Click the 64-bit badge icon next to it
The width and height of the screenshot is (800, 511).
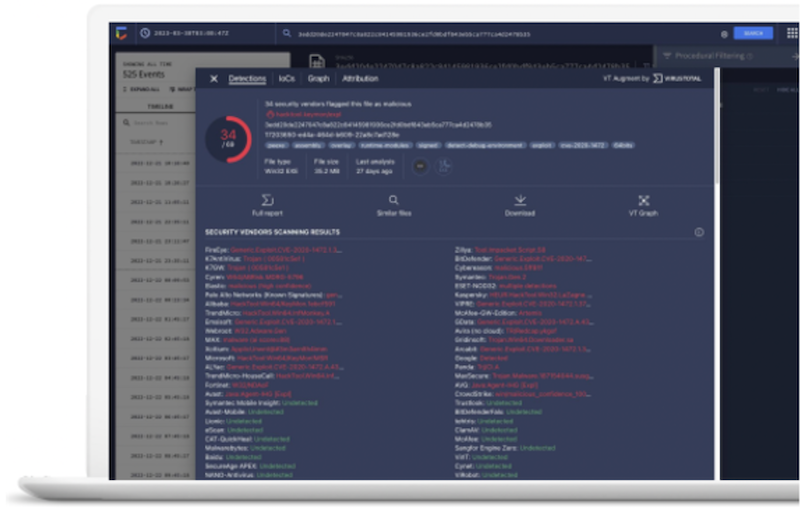click(444, 166)
